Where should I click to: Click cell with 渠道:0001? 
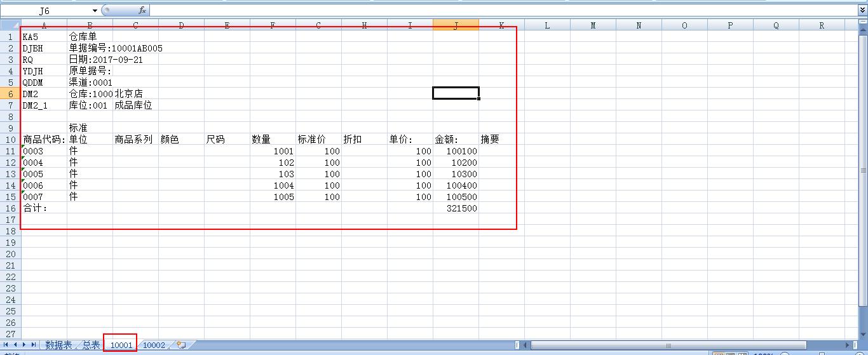pyautogui.click(x=90, y=82)
